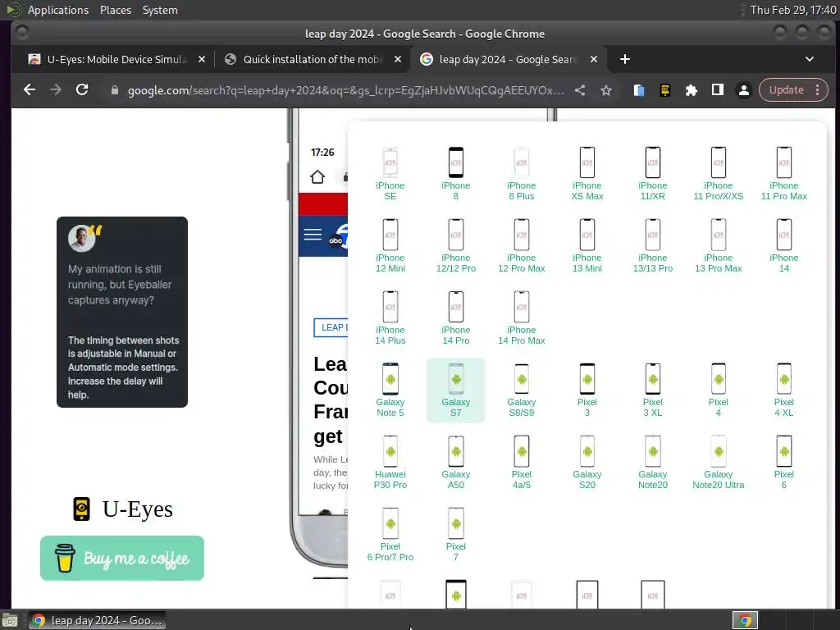
Task: Select the iPhone 12/12 Pro device
Action: [455, 246]
